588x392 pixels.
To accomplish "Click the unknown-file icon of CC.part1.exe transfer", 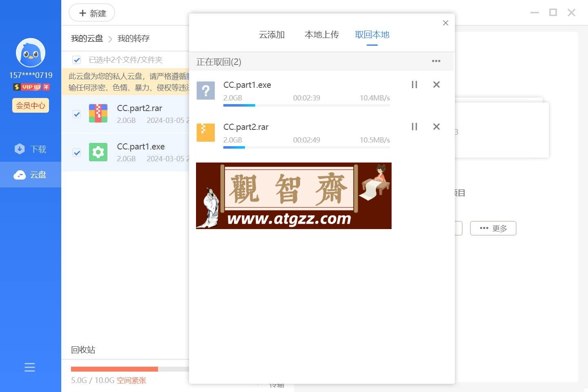I will [x=206, y=91].
